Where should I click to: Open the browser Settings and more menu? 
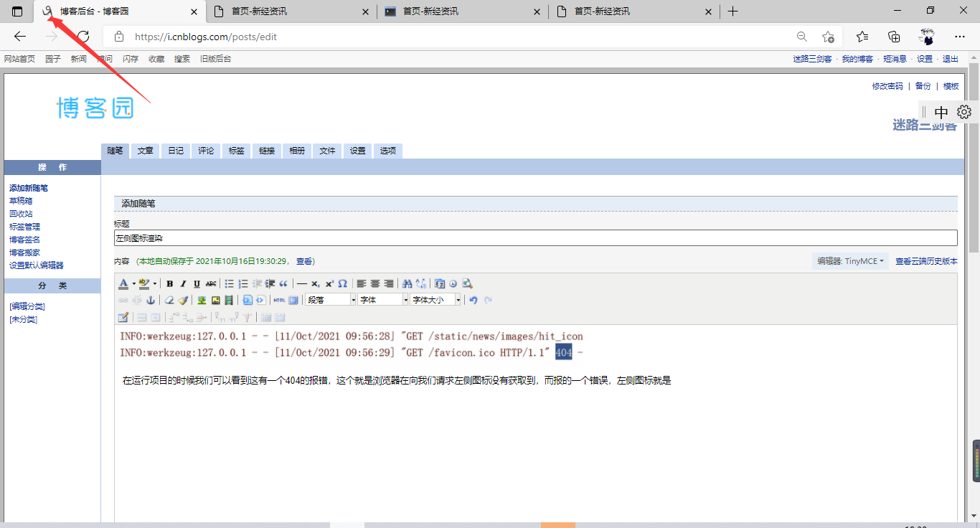[960, 37]
